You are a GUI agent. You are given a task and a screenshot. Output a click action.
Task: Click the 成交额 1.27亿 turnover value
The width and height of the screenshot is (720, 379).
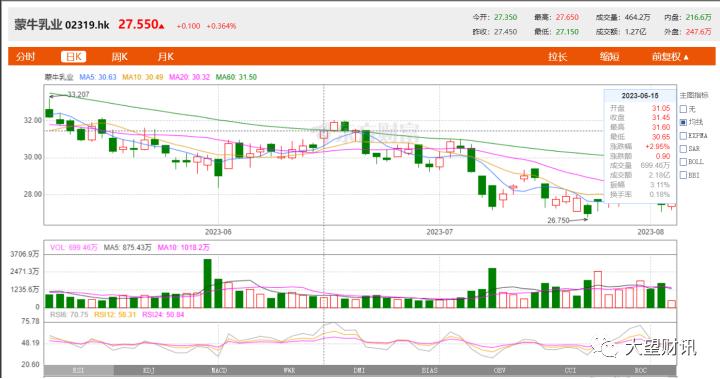click(x=636, y=32)
